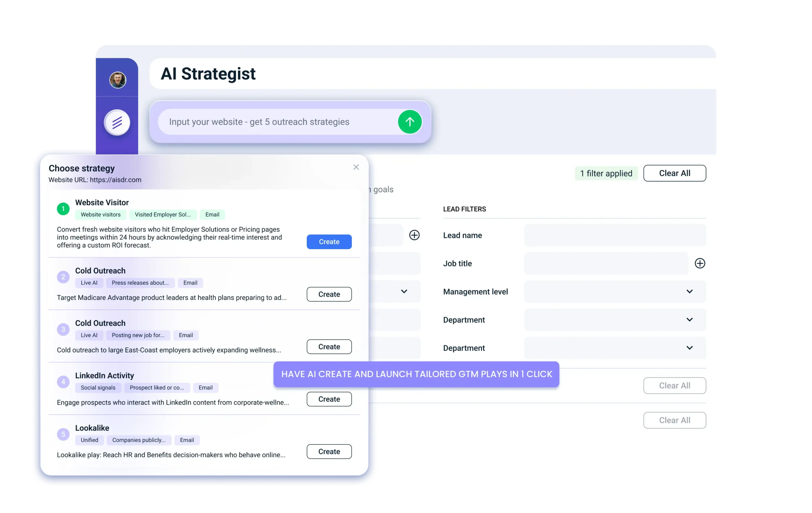Screen dimensions: 812x513
Task: Click the Website visitors tag
Action: [101, 215]
